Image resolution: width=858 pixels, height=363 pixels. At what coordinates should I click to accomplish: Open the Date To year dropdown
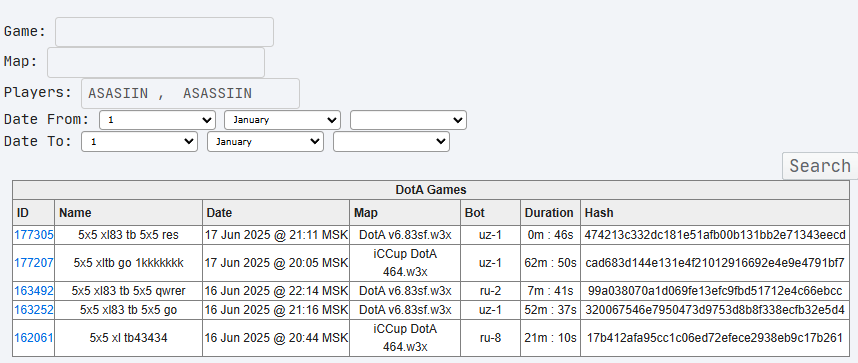(391, 142)
